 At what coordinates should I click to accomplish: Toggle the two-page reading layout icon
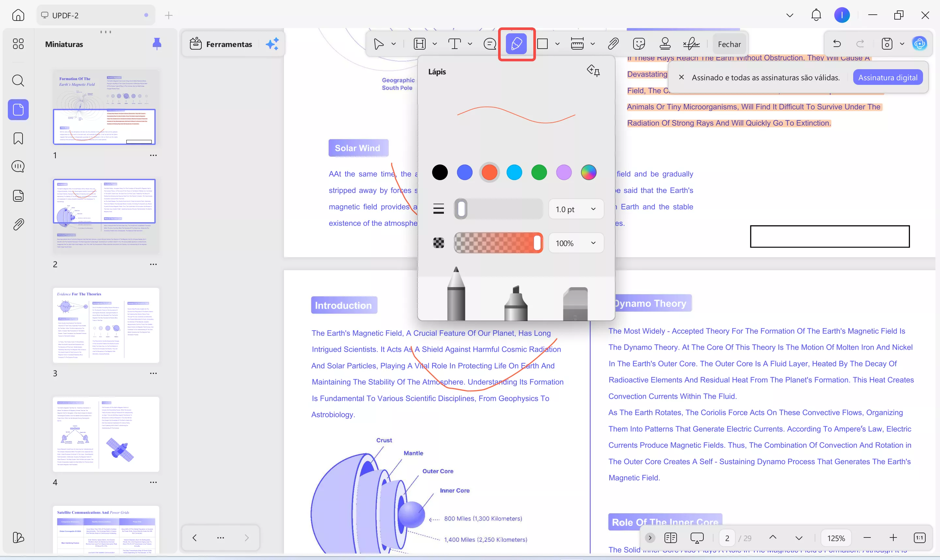pyautogui.click(x=671, y=538)
